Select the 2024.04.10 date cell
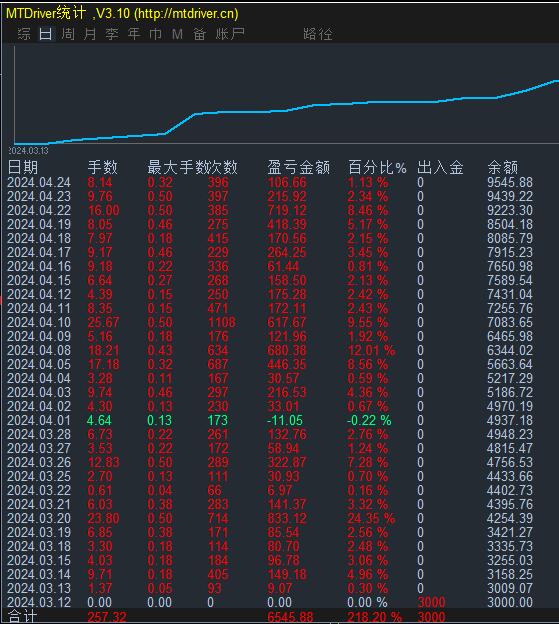 [39, 322]
